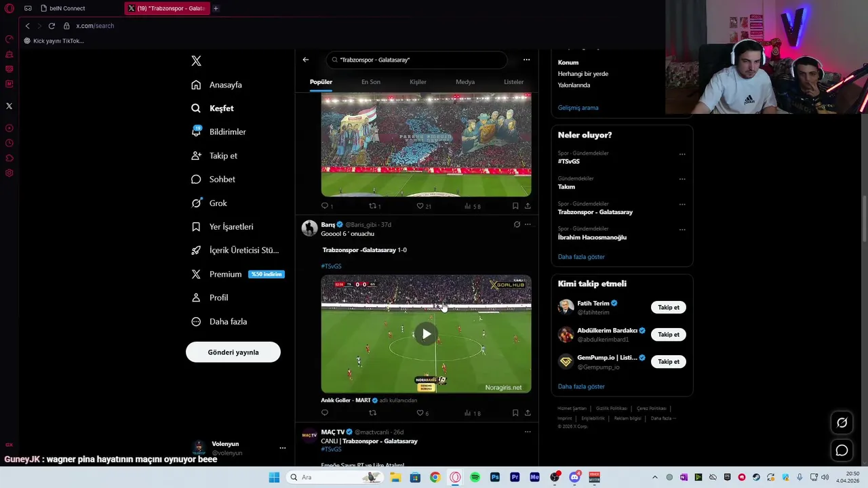Open Volenyun account options menu
This screenshot has width=868, height=488.
point(283,448)
